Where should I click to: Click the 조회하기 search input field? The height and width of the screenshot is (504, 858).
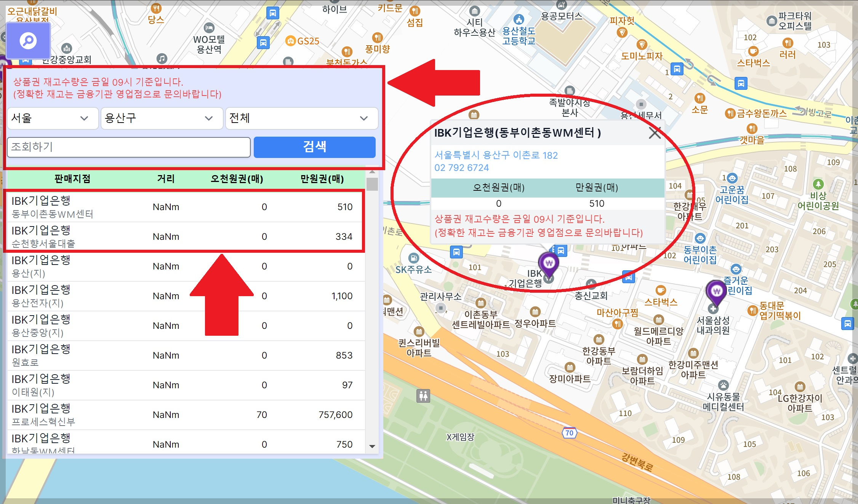[128, 147]
